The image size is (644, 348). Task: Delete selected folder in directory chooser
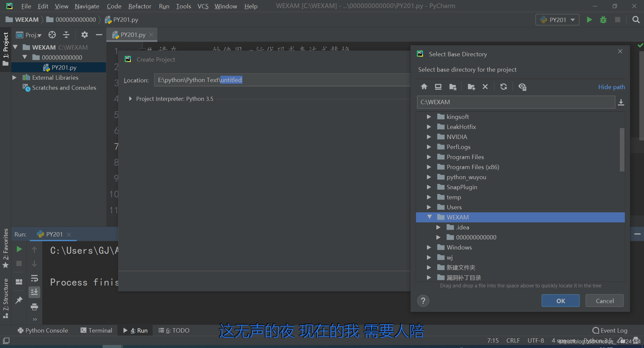click(x=485, y=87)
